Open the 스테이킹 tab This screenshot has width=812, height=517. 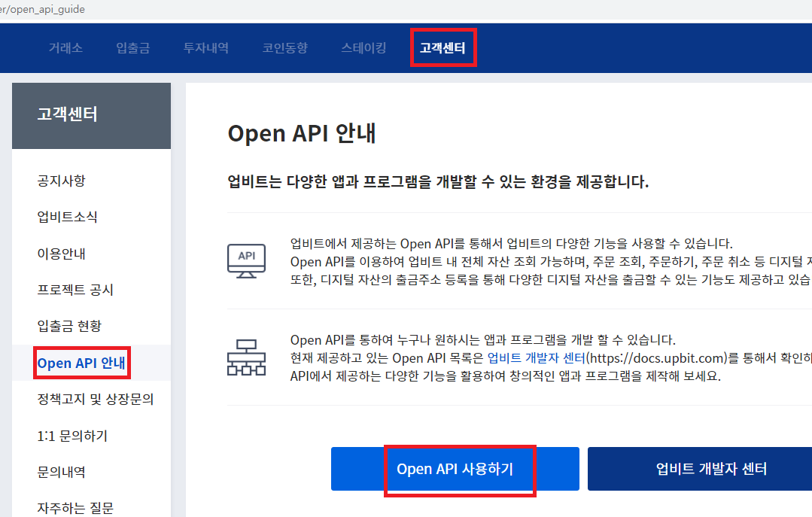(x=363, y=48)
